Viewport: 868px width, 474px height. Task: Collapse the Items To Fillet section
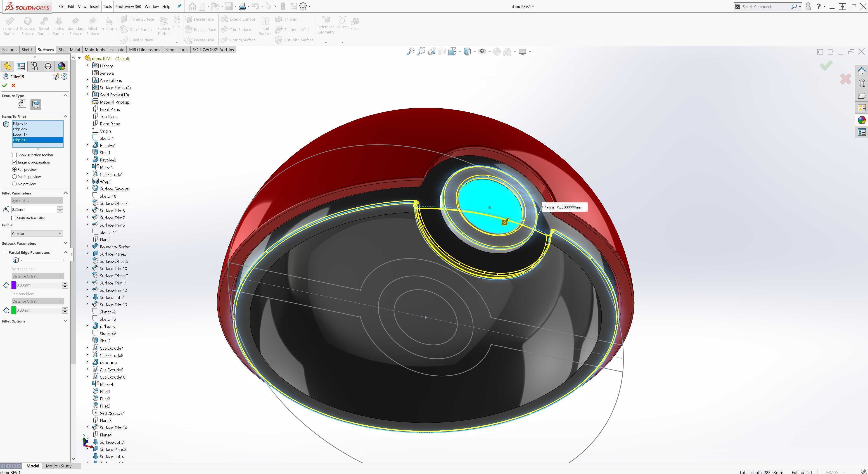pyautogui.click(x=65, y=116)
